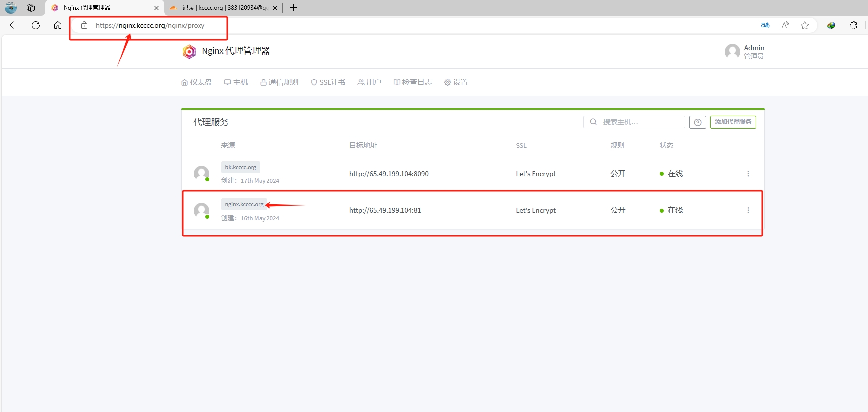Open the three-dot menu for bk.kcccc.org row

(748, 174)
